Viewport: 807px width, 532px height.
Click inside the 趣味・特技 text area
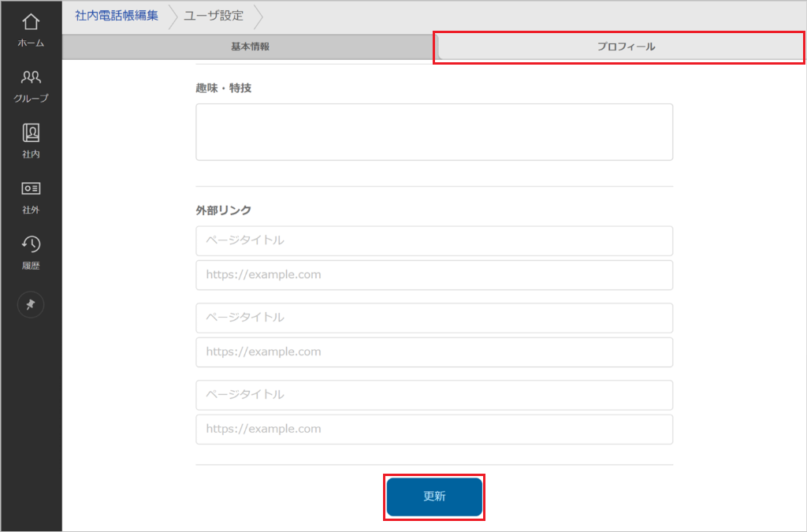click(433, 131)
